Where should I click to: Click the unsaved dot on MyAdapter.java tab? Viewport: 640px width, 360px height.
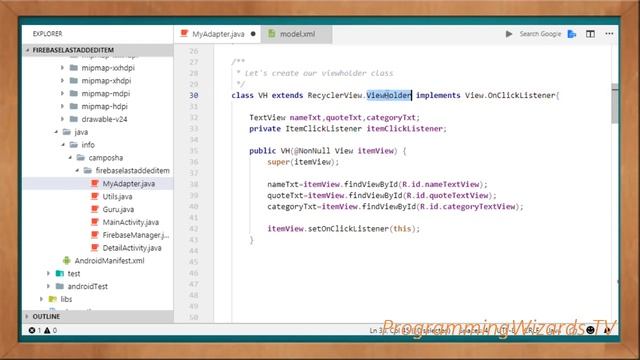point(253,34)
